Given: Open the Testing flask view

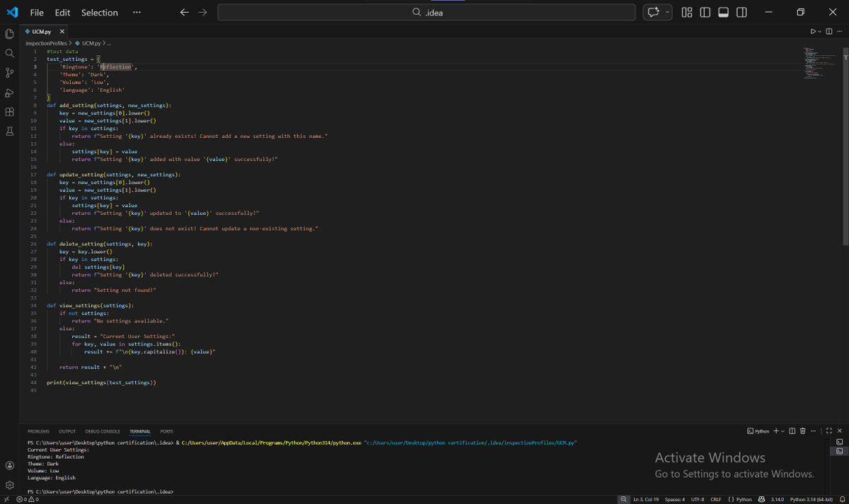Looking at the screenshot, I should click(x=10, y=131).
